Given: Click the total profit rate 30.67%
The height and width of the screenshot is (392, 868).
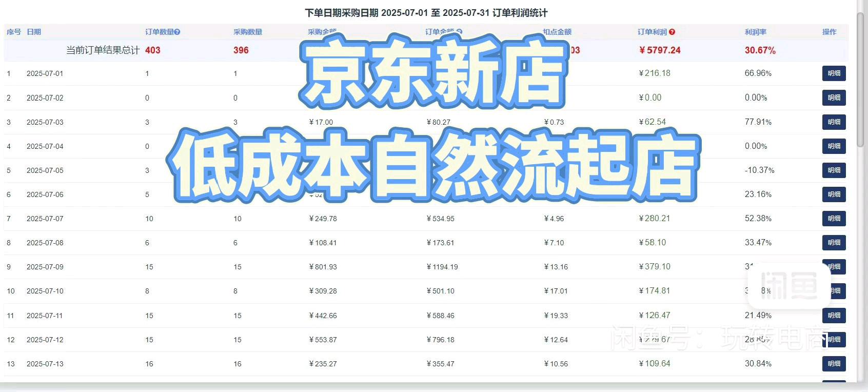Looking at the screenshot, I should [x=760, y=50].
